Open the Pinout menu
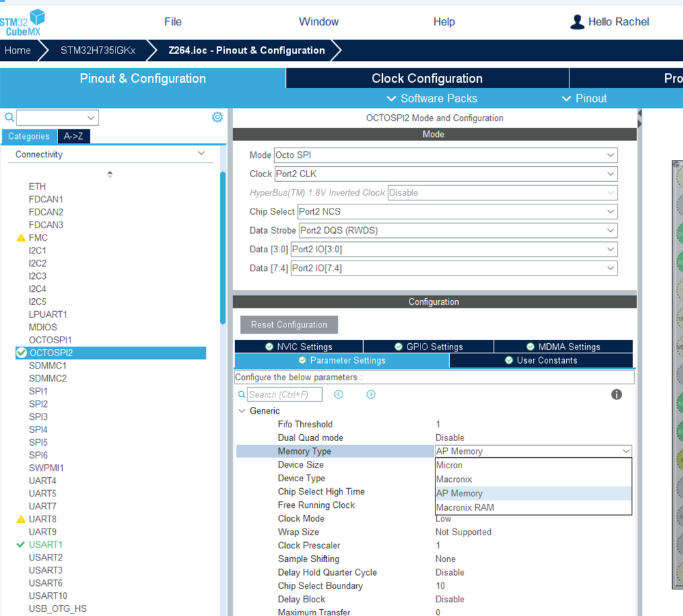The image size is (683, 616). 584,98
